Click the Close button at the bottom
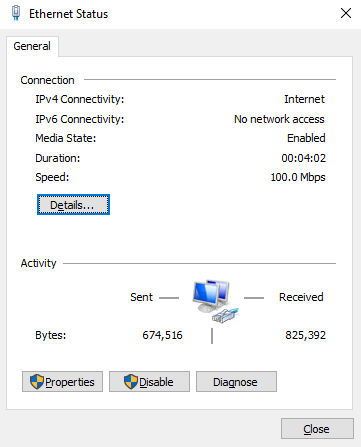This screenshot has height=447, width=361. coord(317,429)
